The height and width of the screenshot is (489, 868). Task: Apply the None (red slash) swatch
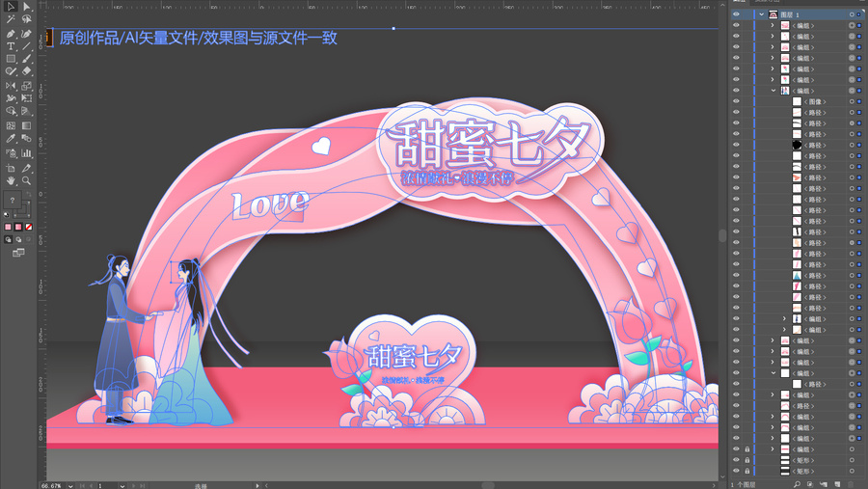29,227
